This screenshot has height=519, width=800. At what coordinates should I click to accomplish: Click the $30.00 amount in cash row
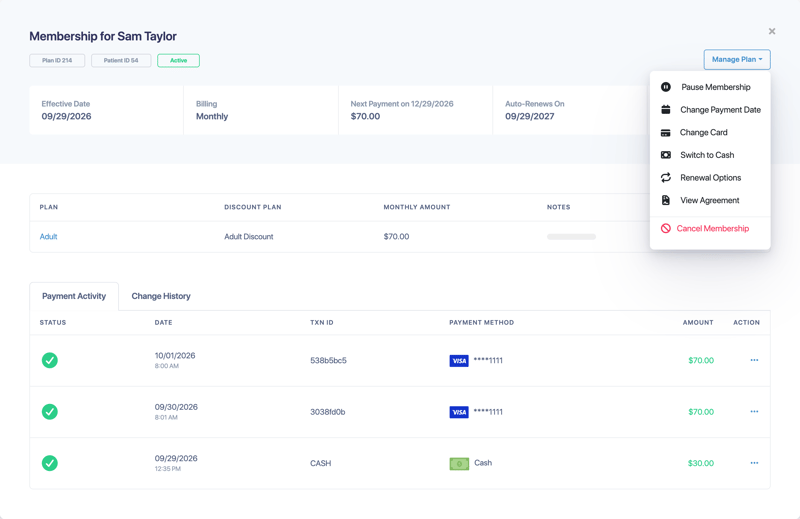tap(701, 463)
